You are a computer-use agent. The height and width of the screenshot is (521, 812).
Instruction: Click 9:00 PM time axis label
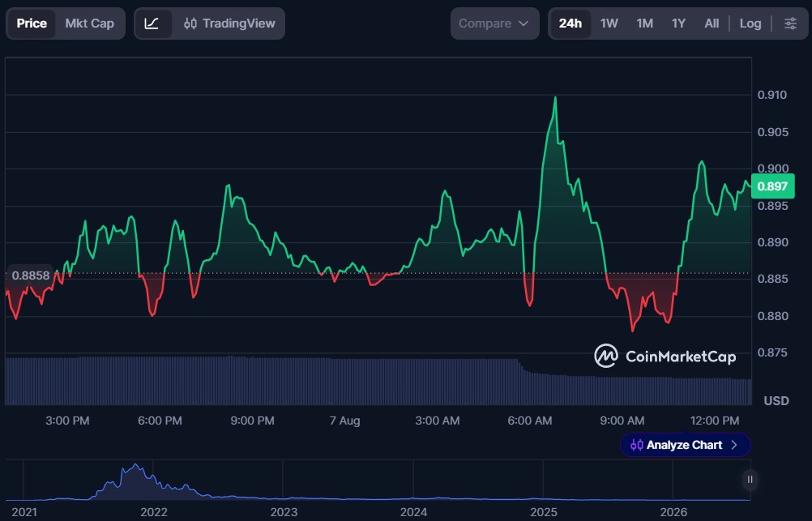(x=252, y=421)
